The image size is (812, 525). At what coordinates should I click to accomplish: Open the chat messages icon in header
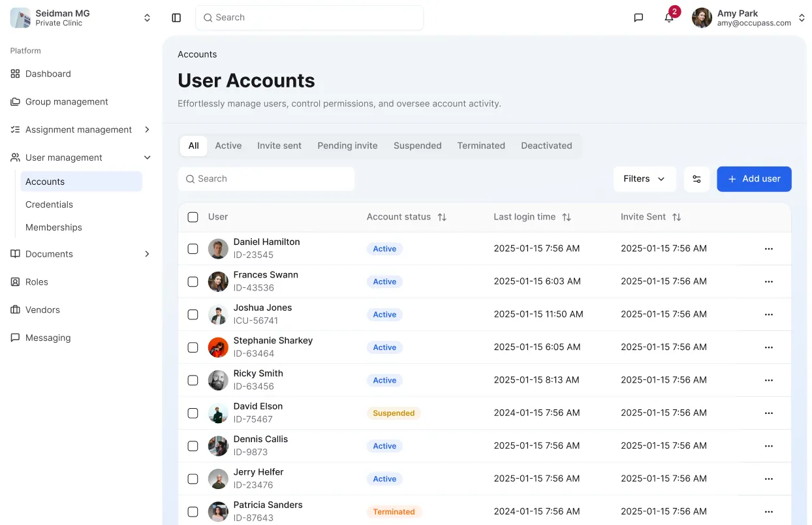coord(638,18)
